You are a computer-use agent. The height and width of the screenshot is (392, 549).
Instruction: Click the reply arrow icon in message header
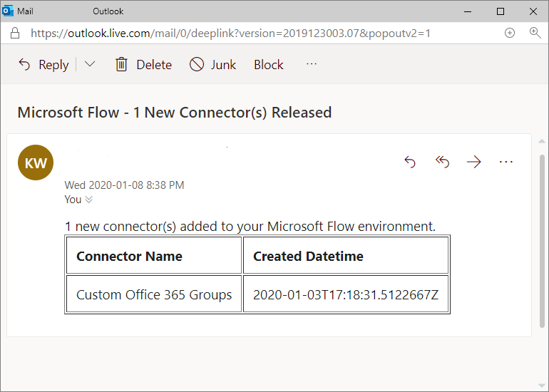[x=410, y=162]
